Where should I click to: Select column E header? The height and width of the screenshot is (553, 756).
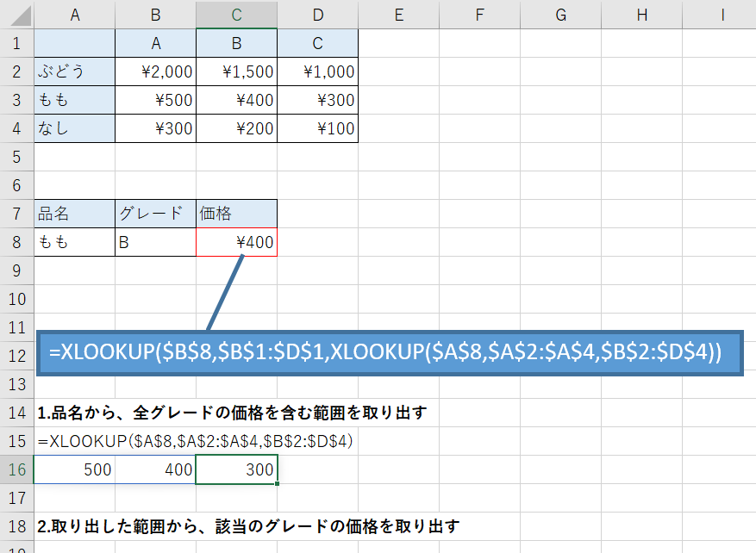pyautogui.click(x=398, y=13)
